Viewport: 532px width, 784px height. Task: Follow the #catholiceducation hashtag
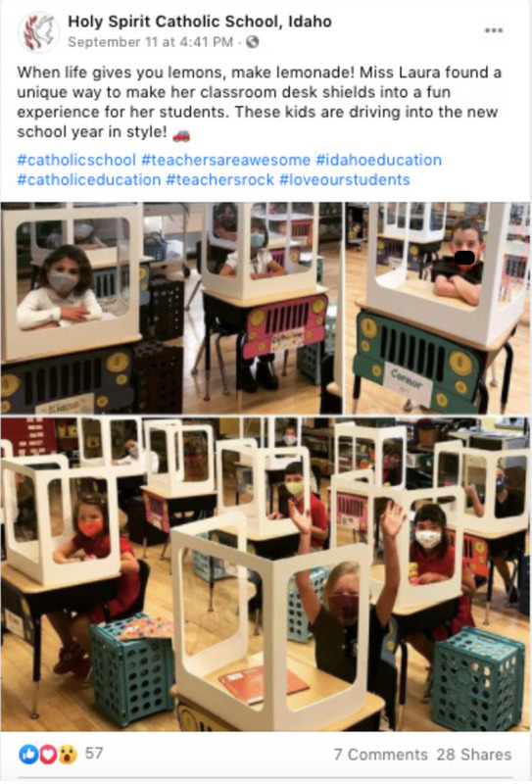pyautogui.click(x=89, y=179)
